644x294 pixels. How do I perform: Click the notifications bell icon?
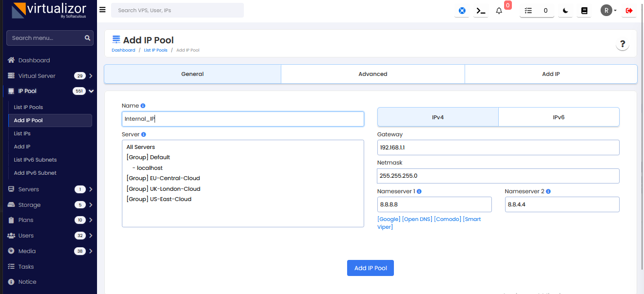[x=499, y=10]
